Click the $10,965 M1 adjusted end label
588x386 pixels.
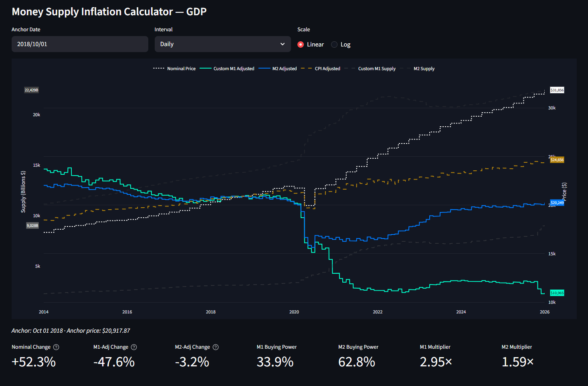coord(557,293)
